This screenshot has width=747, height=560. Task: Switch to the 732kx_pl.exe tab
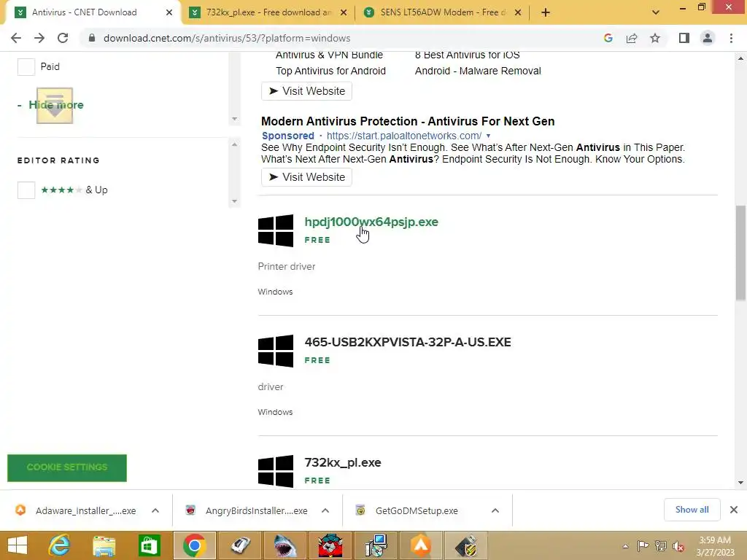[x=269, y=12]
